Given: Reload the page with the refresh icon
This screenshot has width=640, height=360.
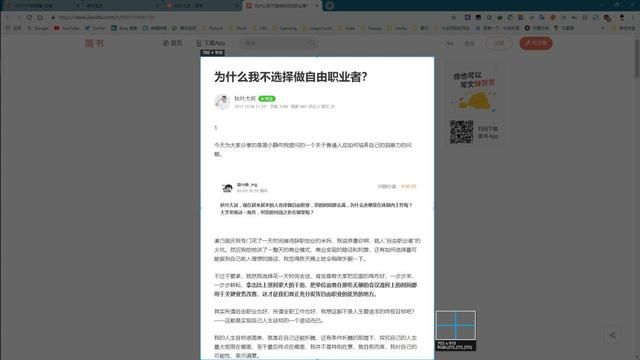Looking at the screenshot, I should coord(29,18).
